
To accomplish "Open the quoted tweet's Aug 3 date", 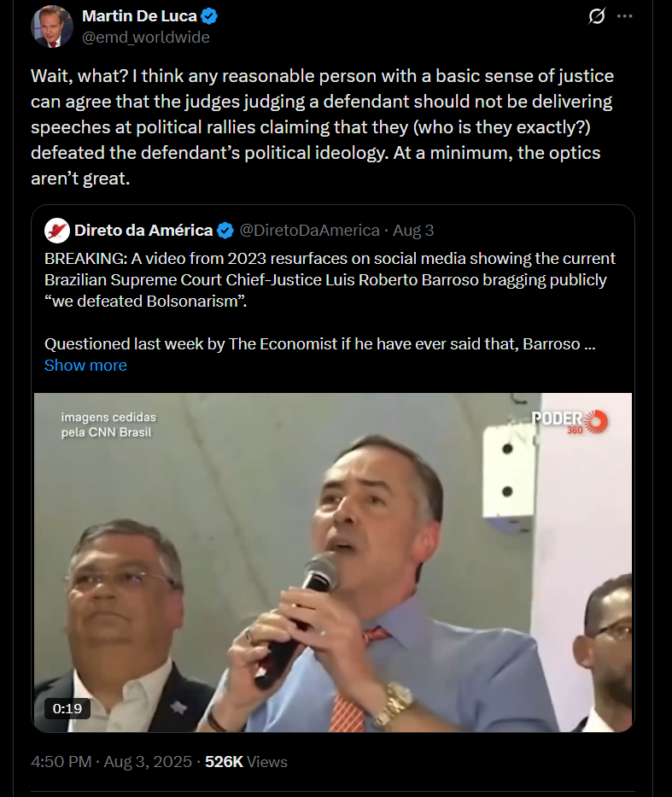I will click(x=413, y=231).
